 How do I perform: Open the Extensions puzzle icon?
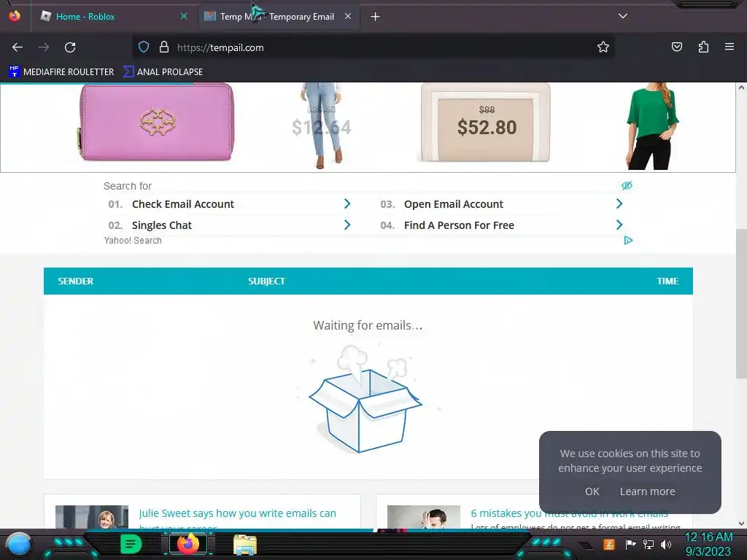click(703, 47)
